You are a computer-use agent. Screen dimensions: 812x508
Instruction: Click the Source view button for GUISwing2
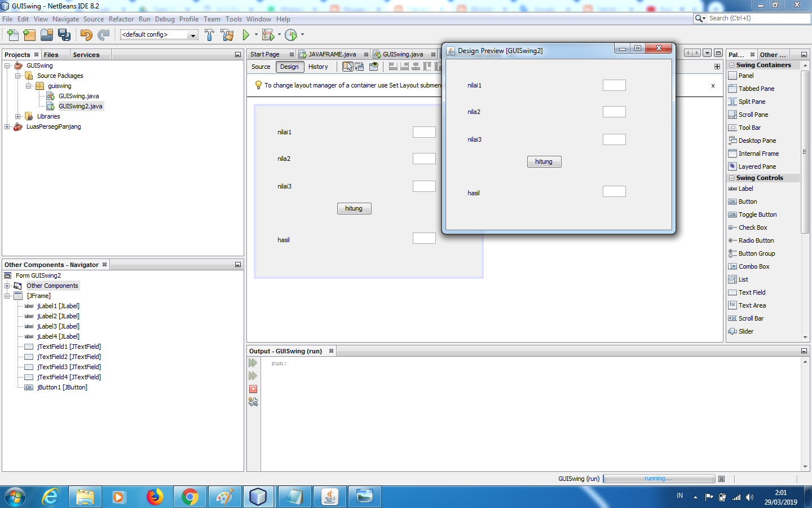(261, 67)
